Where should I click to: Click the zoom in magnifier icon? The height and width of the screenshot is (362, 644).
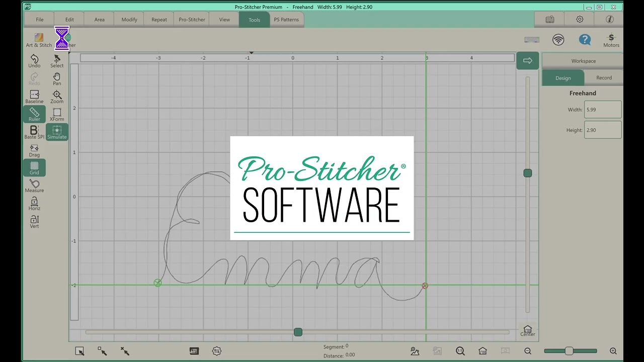point(613,351)
